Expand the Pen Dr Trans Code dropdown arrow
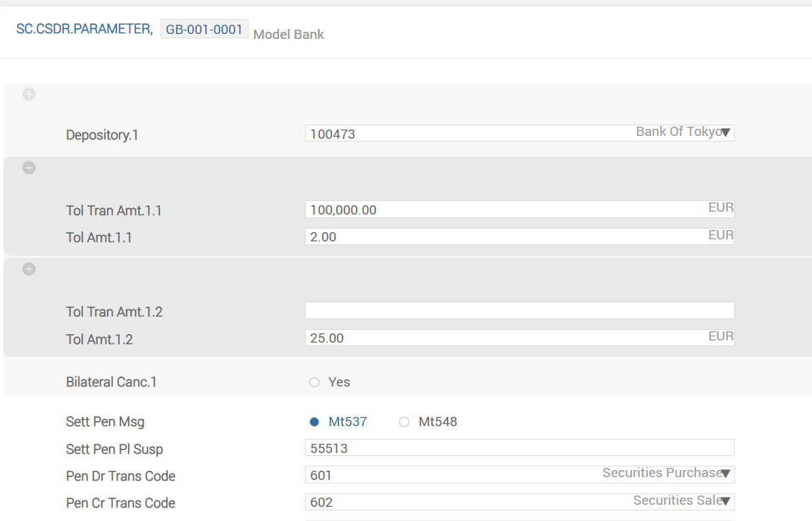Viewport: 812px width, 521px height. 725,474
